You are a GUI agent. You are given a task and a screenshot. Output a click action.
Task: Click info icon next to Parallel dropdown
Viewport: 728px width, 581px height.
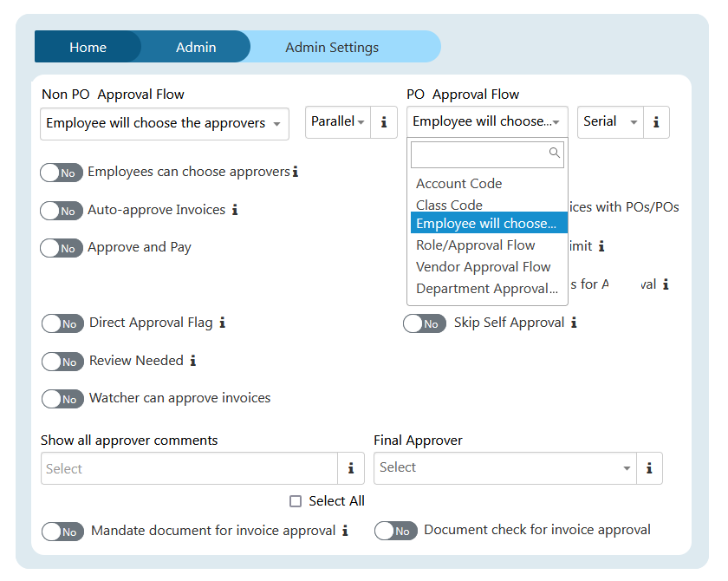click(x=384, y=122)
